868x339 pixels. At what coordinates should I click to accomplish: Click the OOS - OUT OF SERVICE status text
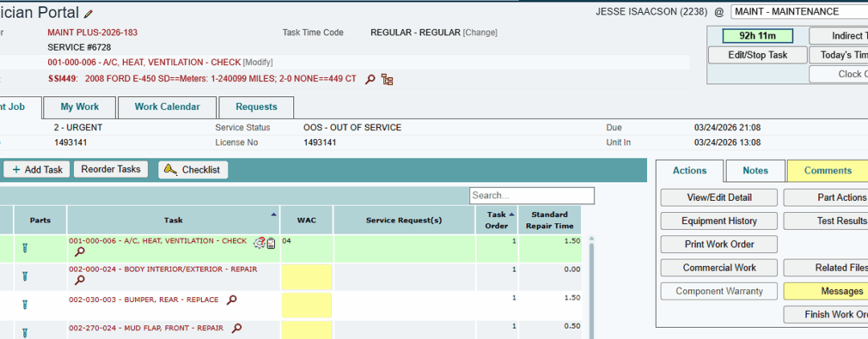[352, 128]
